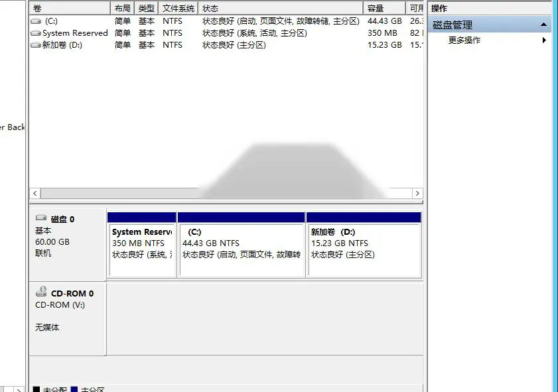Click the black 未分配 legend square
The height and width of the screenshot is (392, 558).
point(36,389)
